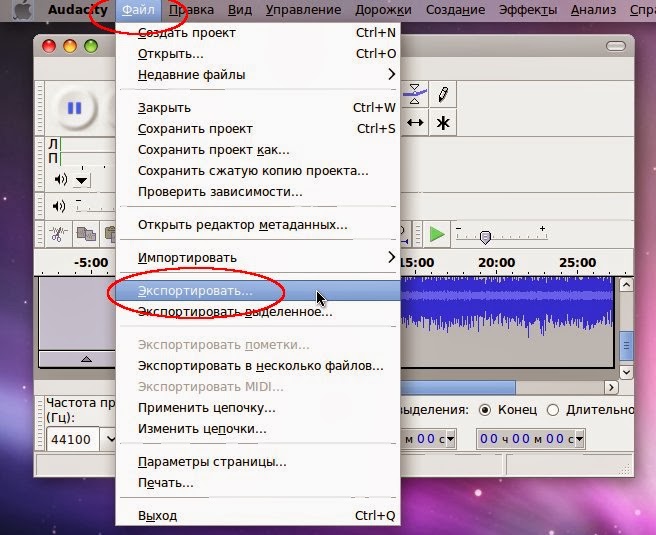Image resolution: width=656 pixels, height=535 pixels.
Task: Click the Apple logo in menu bar
Action: tap(23, 10)
